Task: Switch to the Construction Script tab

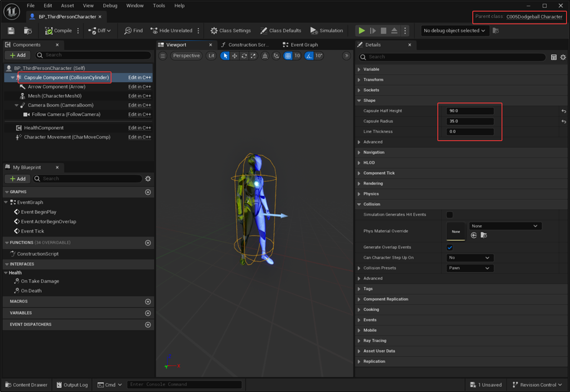Action: [x=245, y=45]
